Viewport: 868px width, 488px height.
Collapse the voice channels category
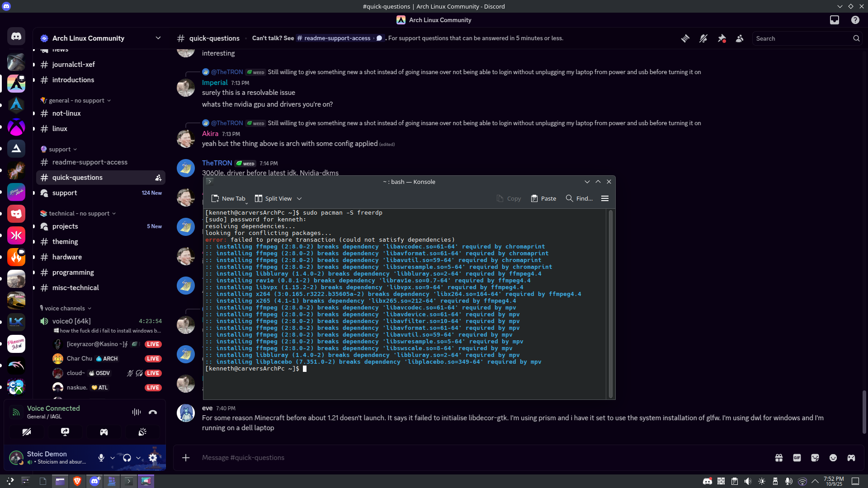click(65, 308)
